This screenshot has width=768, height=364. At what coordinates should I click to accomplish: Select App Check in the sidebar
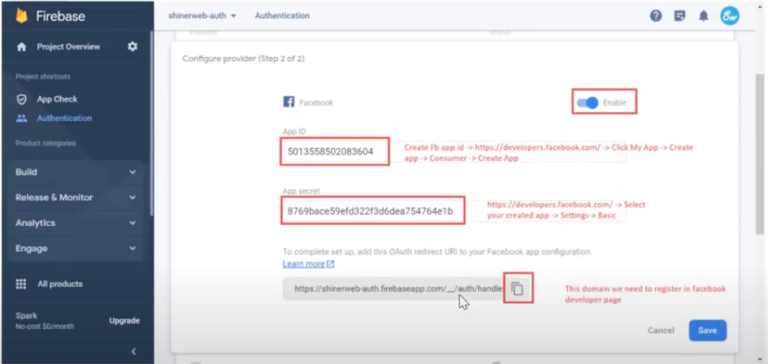point(57,99)
